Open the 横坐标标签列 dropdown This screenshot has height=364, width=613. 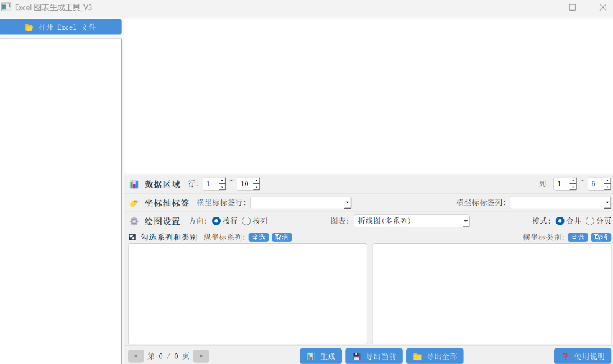pyautogui.click(x=560, y=202)
